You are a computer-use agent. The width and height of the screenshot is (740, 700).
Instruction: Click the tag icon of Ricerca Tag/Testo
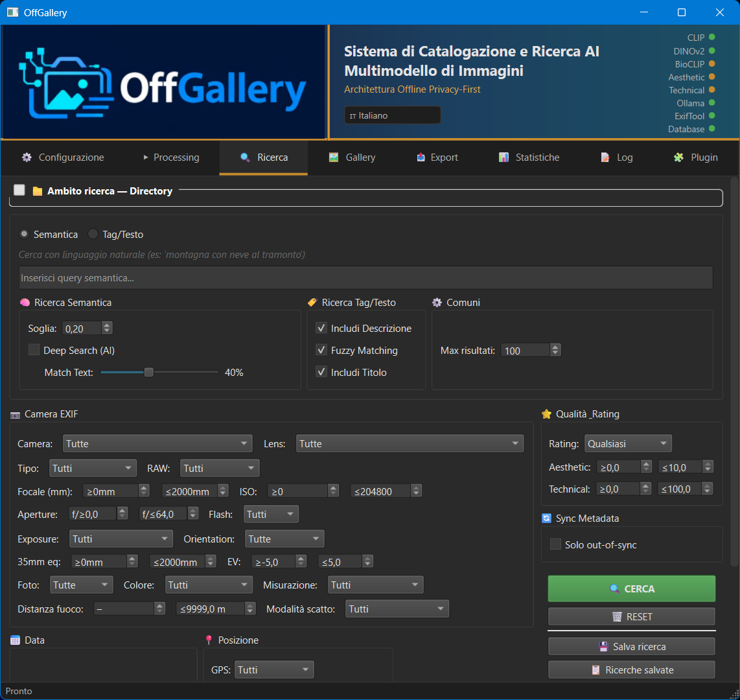[x=312, y=303]
